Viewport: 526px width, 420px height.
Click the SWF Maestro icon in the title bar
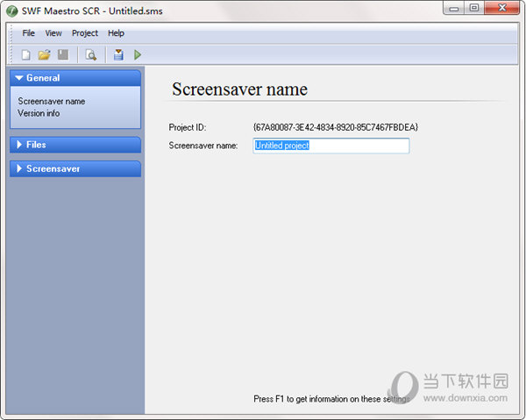tap(12, 11)
